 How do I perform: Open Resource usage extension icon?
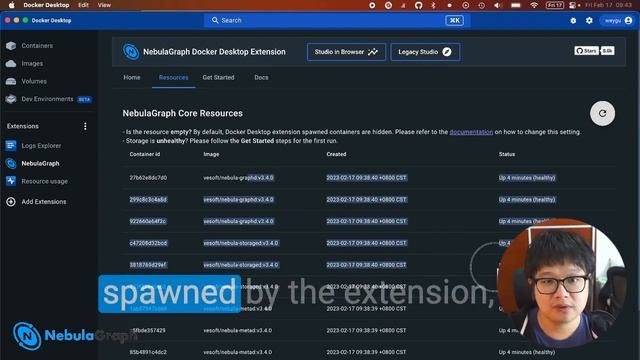(x=11, y=181)
